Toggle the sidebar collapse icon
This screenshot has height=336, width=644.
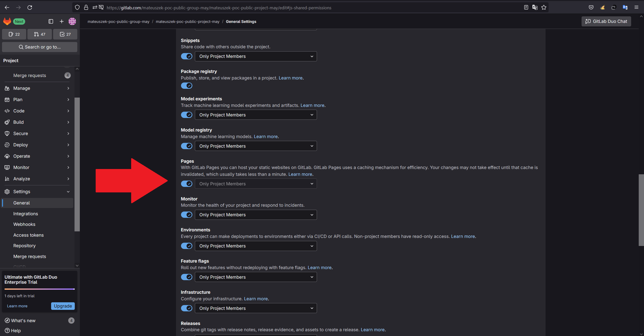pos(51,21)
